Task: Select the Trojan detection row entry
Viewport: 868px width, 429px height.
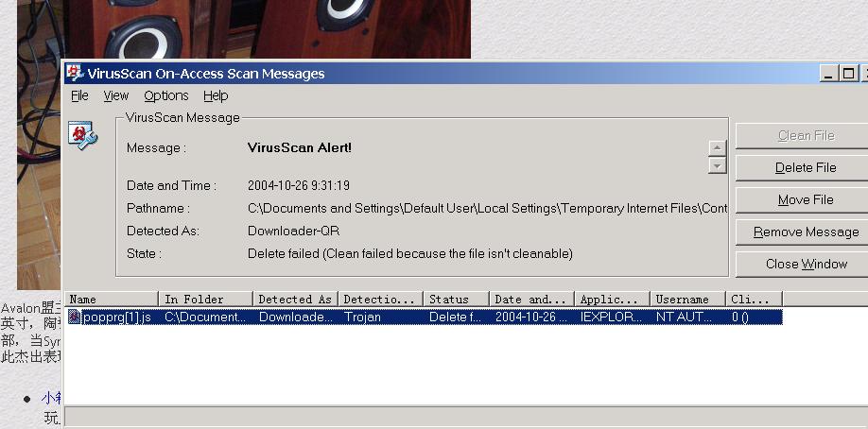Action: tap(362, 317)
